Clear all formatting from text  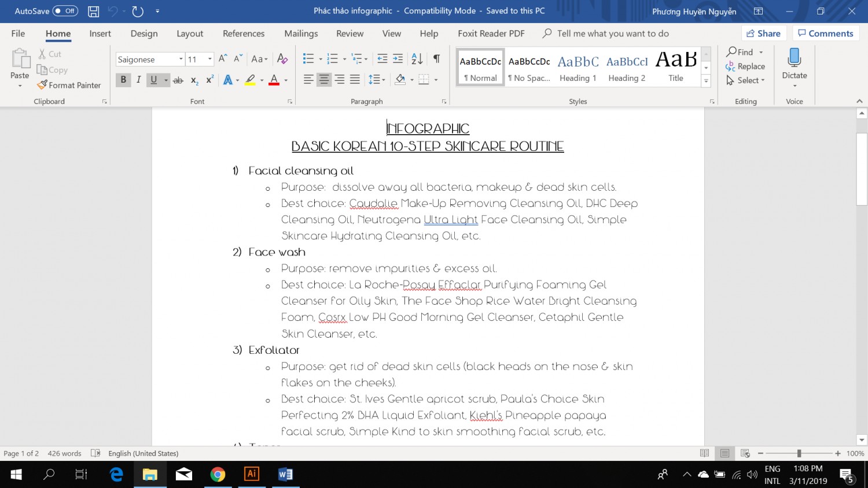pos(282,59)
